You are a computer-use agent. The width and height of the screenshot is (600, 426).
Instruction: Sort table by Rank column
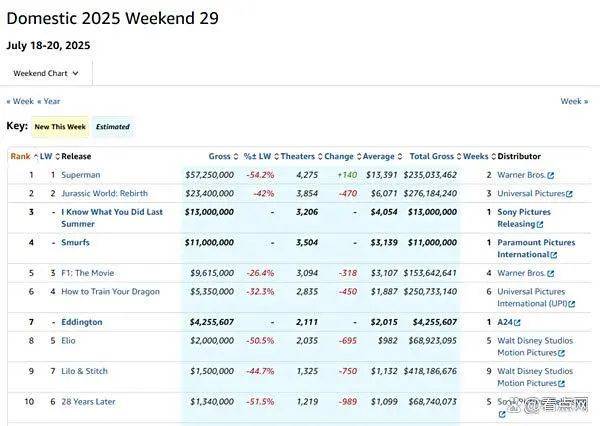coord(24,156)
